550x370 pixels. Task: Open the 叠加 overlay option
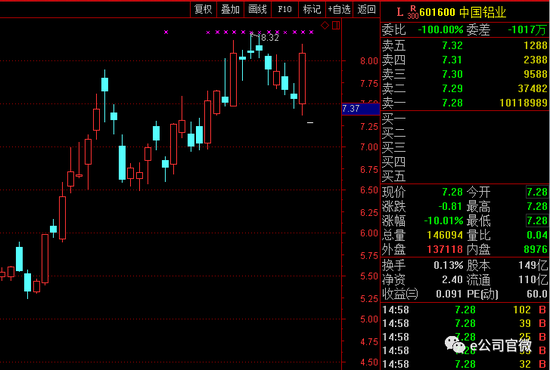[x=230, y=9]
